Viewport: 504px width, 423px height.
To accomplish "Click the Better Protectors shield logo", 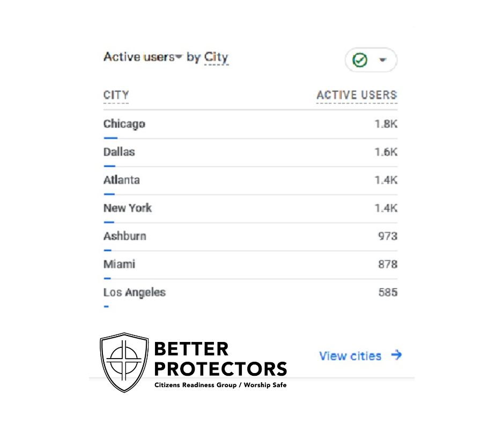I will [124, 362].
